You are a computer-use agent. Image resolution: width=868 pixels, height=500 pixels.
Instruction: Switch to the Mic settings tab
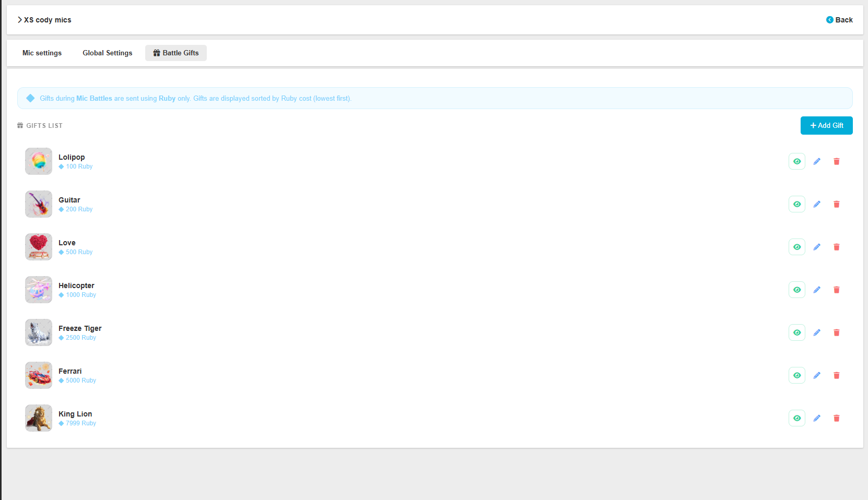(42, 53)
